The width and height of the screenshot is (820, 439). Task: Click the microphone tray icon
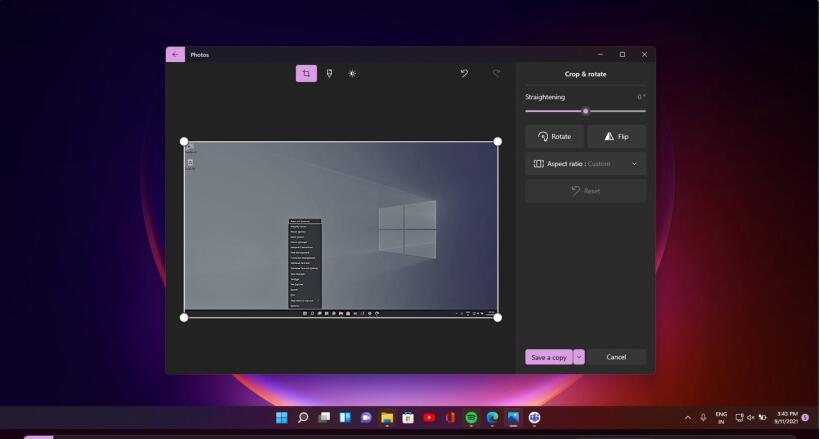(703, 418)
